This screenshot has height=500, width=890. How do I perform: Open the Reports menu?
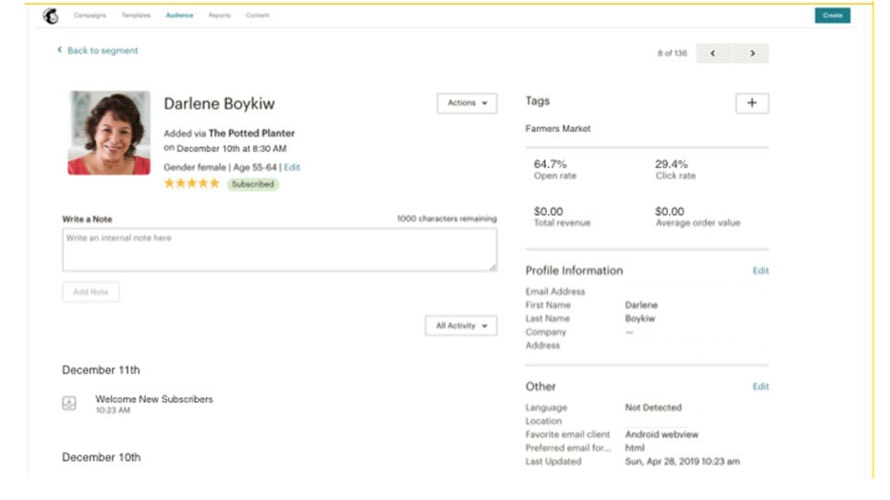click(220, 15)
